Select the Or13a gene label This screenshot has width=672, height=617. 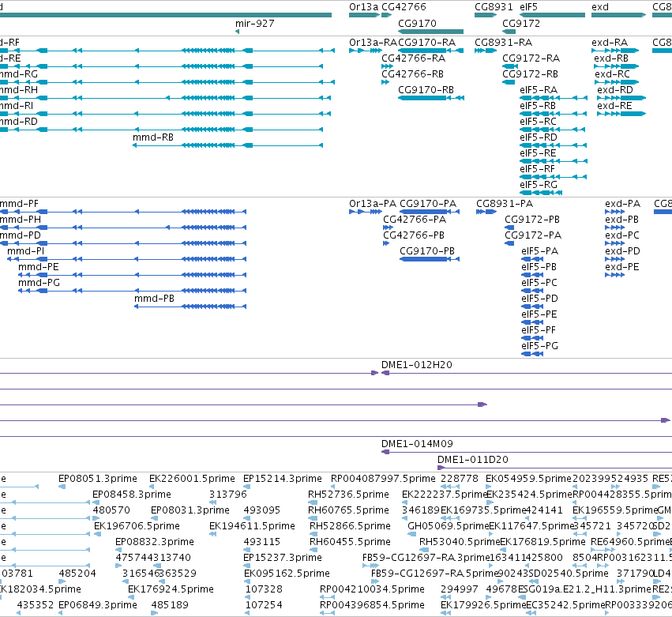coord(363,7)
